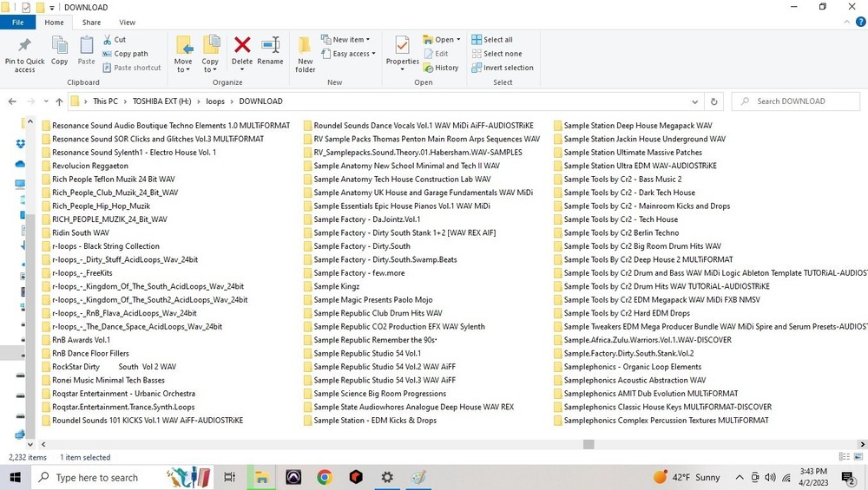Image resolution: width=868 pixels, height=490 pixels.
Task: Click Pin to Quick access icon
Action: click(24, 45)
